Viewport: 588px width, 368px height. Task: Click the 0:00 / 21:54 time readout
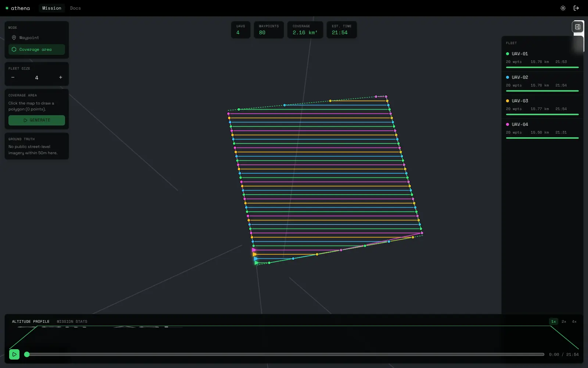coord(564,354)
